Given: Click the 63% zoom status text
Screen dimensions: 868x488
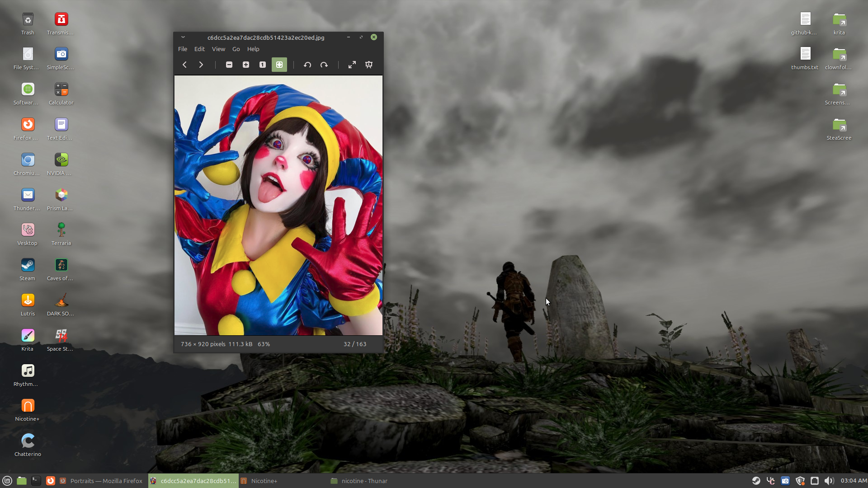Looking at the screenshot, I should pos(264,344).
